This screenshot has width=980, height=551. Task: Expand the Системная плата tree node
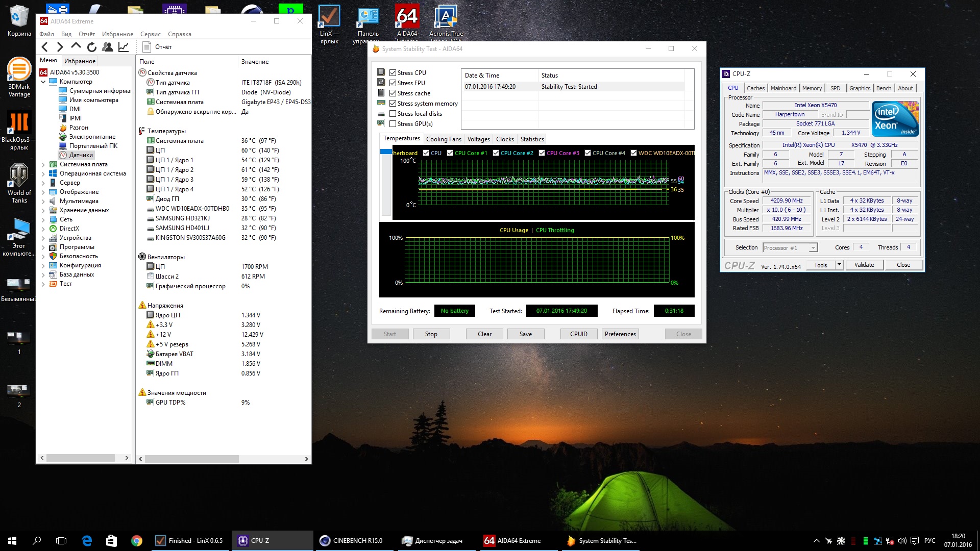coord(43,164)
